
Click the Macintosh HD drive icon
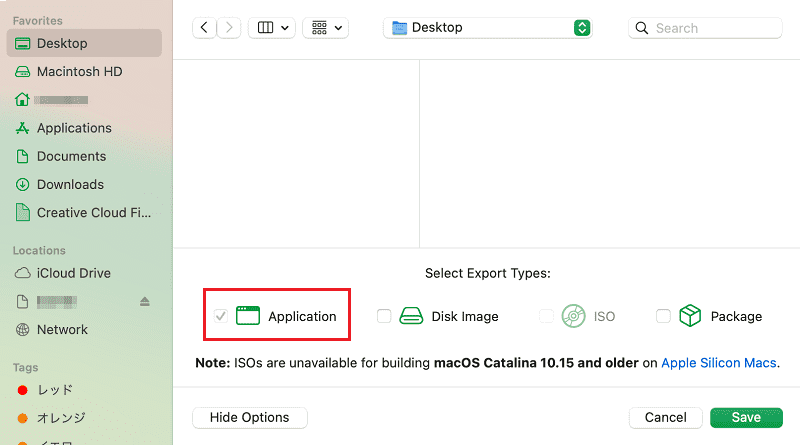click(x=22, y=71)
